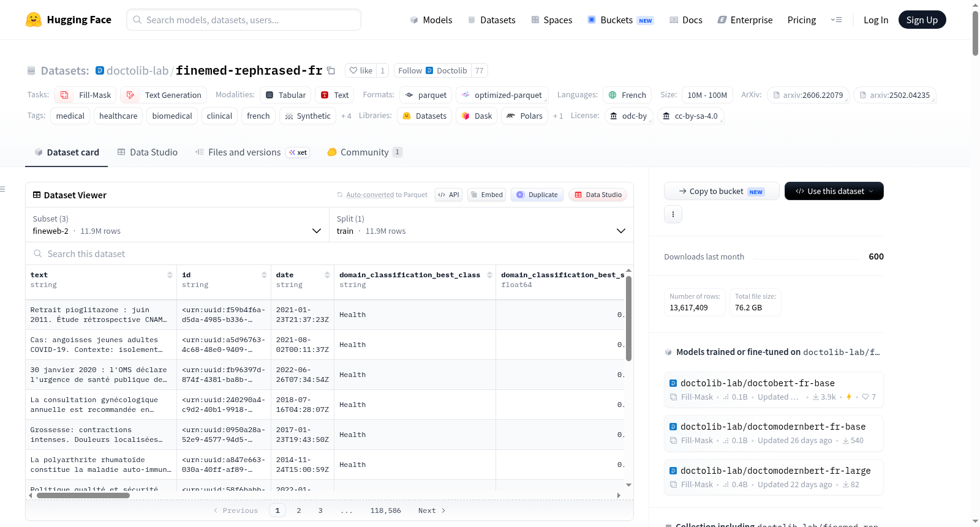
Task: Select the Text Generation task tag
Action: click(x=164, y=95)
